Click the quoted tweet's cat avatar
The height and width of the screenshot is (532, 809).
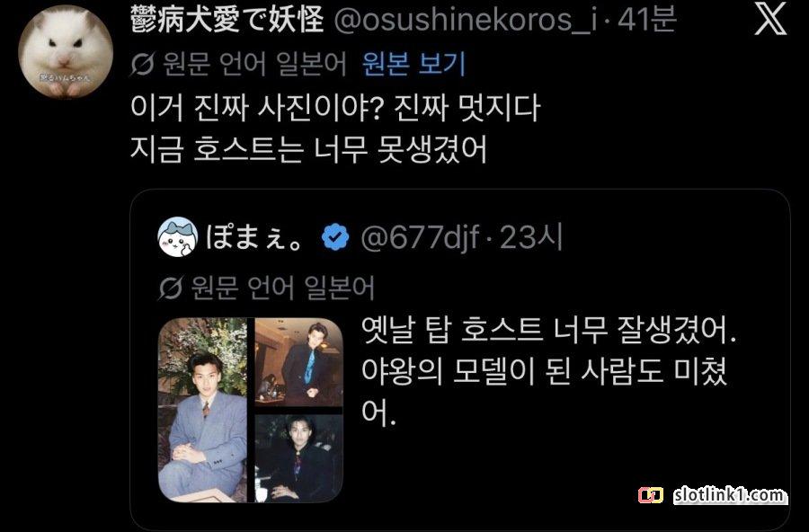(177, 237)
